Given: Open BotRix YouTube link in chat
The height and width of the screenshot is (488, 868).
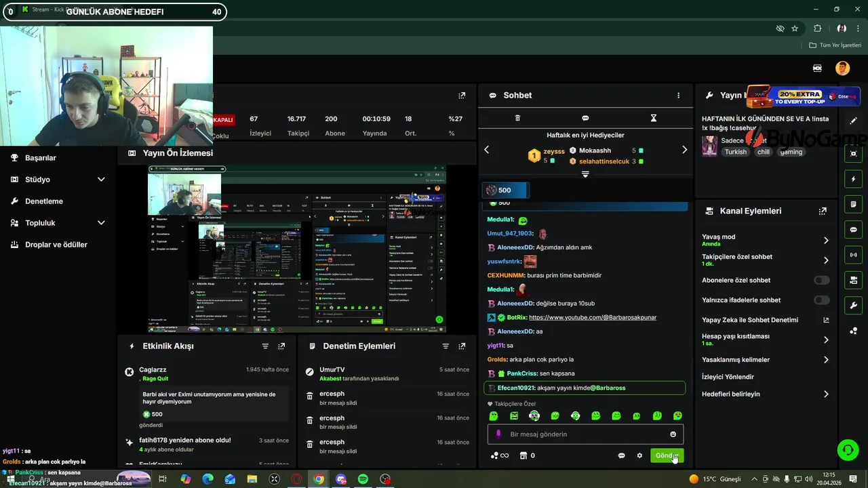Looking at the screenshot, I should click(x=593, y=317).
